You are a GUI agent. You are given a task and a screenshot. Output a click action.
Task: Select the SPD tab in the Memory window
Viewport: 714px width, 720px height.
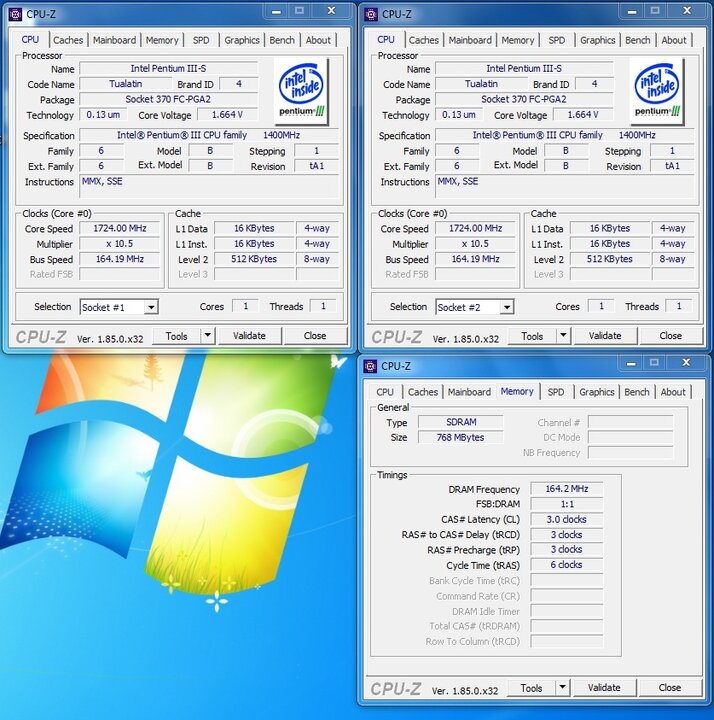tap(556, 392)
